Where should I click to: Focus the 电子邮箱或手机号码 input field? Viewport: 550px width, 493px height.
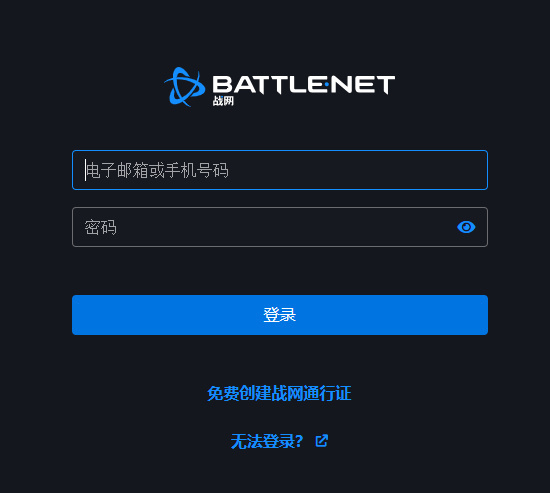tap(280, 170)
